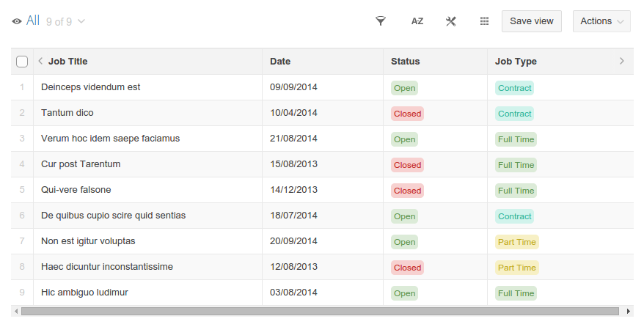Sort by the Job Title column header

[x=67, y=62]
